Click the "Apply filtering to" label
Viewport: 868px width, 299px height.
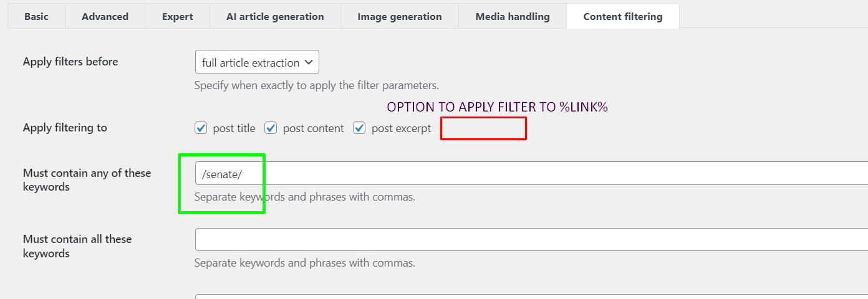tap(65, 128)
